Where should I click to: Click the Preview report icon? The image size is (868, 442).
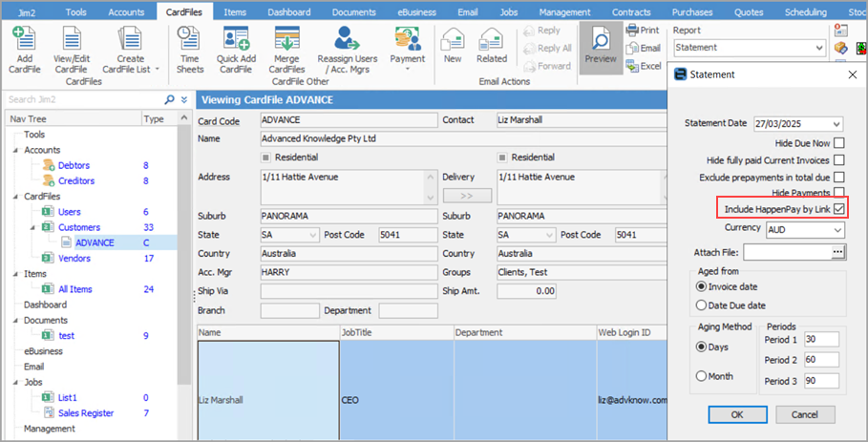(x=601, y=40)
